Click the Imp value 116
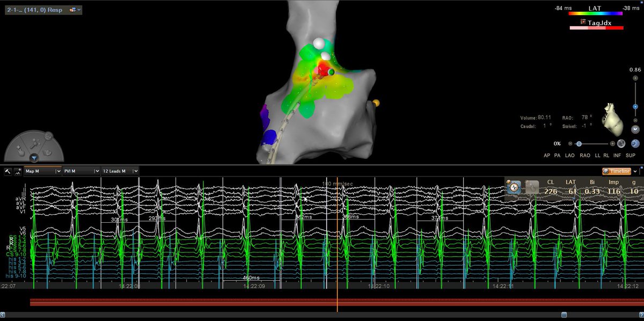644x321 pixels. coord(614,191)
